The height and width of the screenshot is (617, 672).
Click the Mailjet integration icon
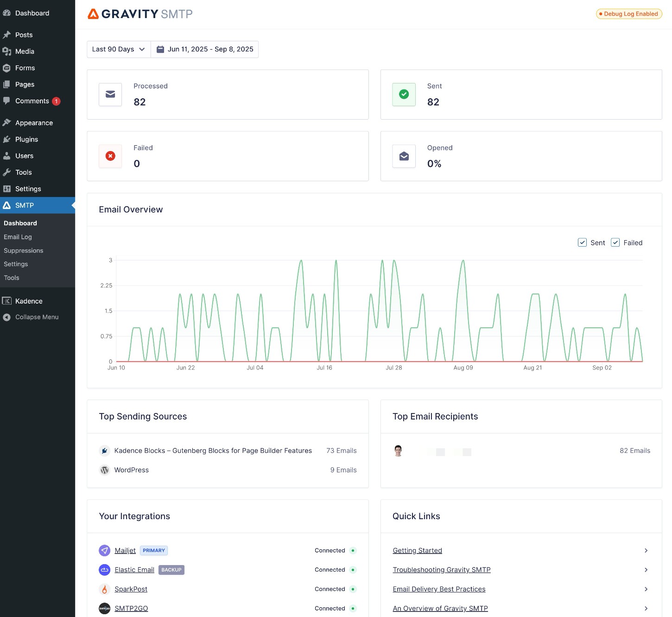point(105,551)
